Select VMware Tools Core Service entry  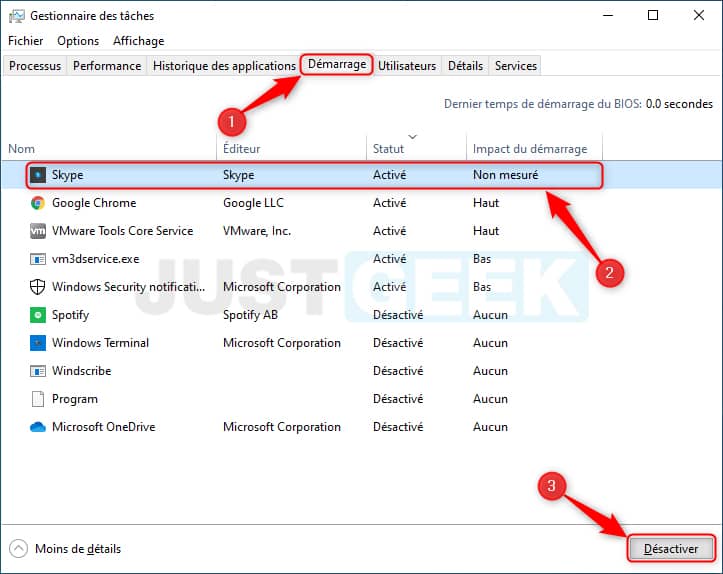123,231
